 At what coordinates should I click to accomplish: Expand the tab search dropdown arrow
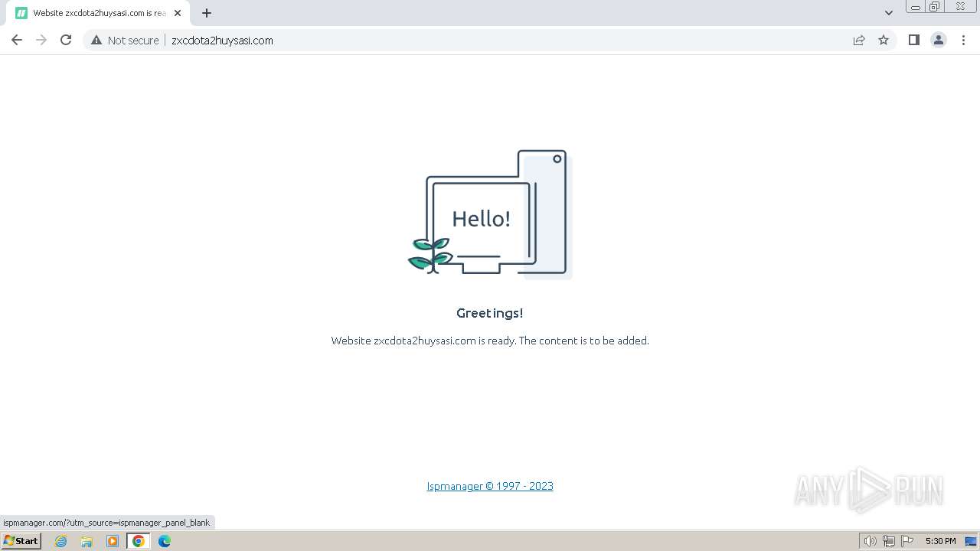[889, 13]
